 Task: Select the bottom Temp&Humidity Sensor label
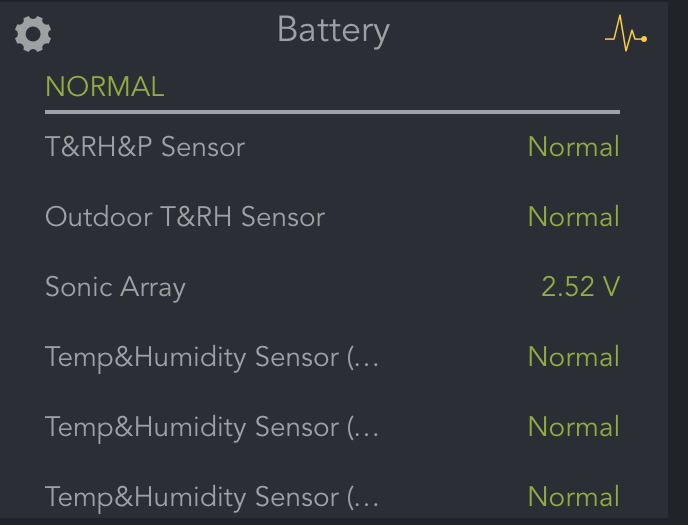pyautogui.click(x=193, y=497)
